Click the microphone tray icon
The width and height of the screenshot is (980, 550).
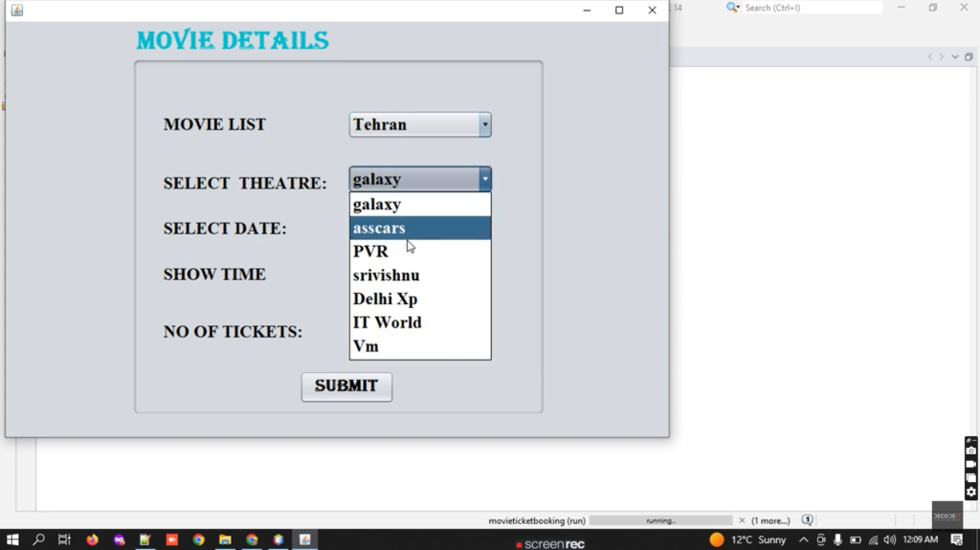[x=838, y=539]
